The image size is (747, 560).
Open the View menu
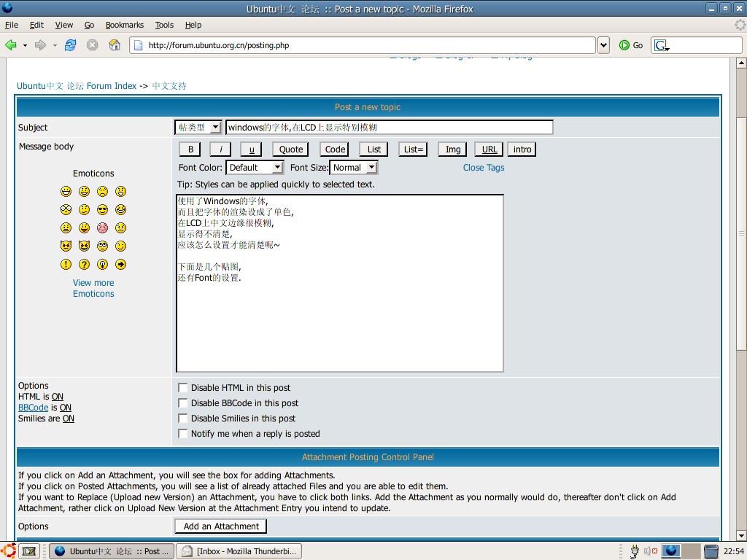point(64,25)
